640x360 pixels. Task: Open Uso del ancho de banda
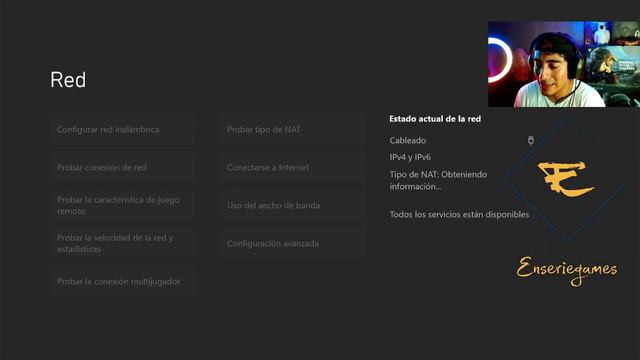pyautogui.click(x=293, y=205)
